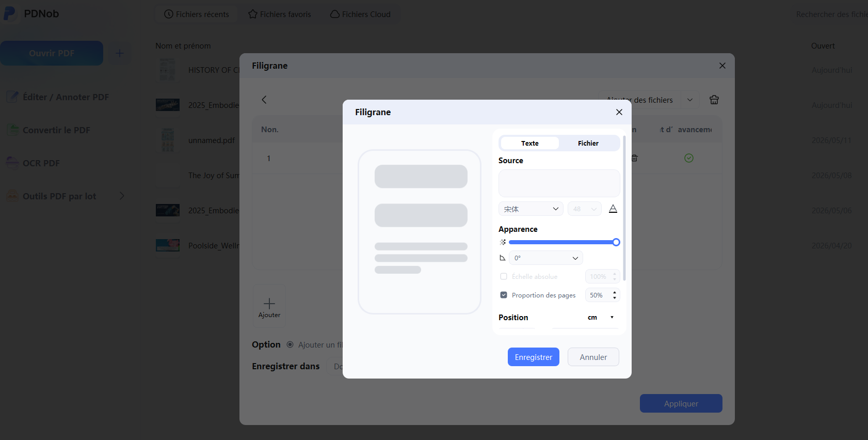Click the watermark page preview thumbnail
Image resolution: width=868 pixels, height=440 pixels.
420,232
